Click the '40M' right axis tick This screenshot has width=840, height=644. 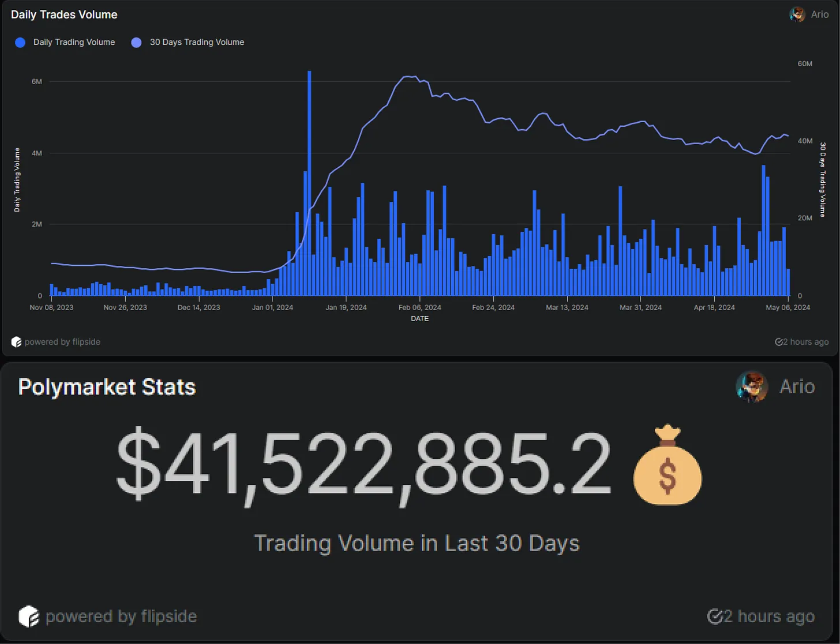click(805, 141)
